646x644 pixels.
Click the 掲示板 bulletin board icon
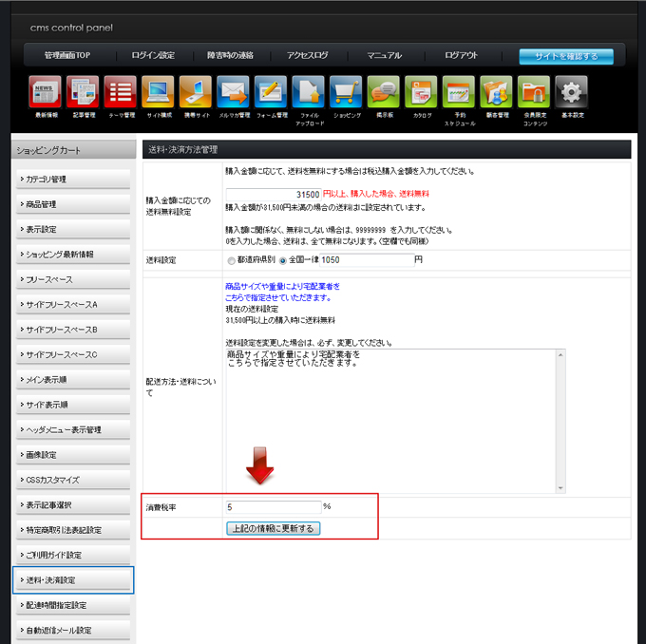tap(383, 93)
